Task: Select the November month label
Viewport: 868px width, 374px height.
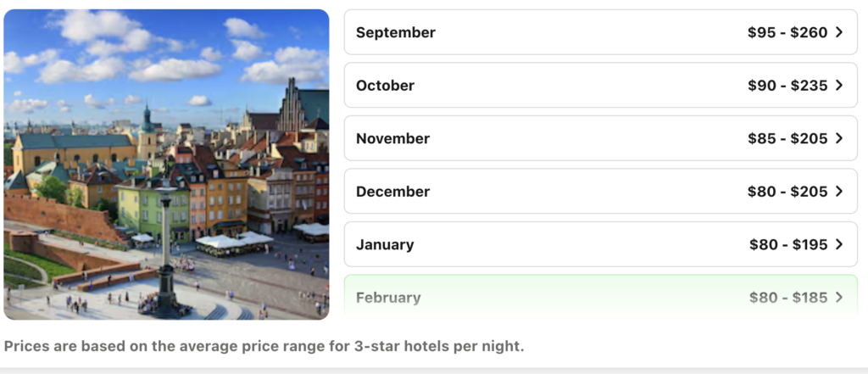Action: [392, 138]
